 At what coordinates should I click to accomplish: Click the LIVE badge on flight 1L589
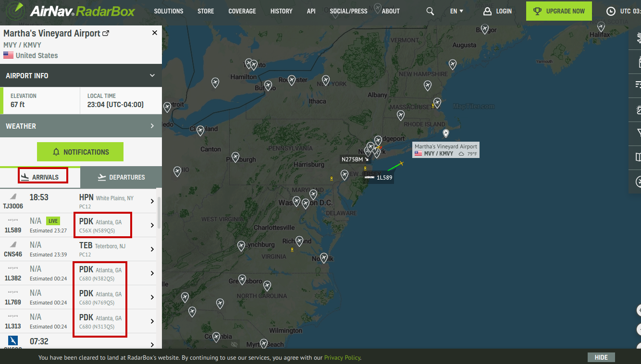[x=53, y=221]
